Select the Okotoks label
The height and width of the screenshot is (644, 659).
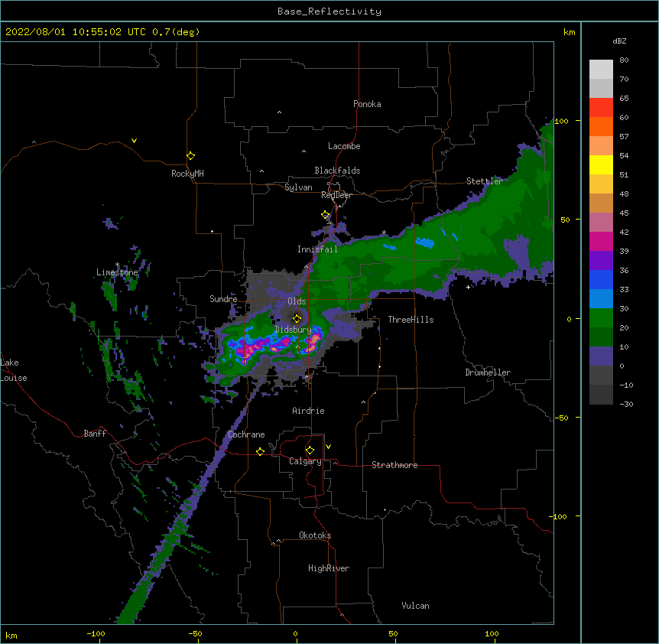315,535
